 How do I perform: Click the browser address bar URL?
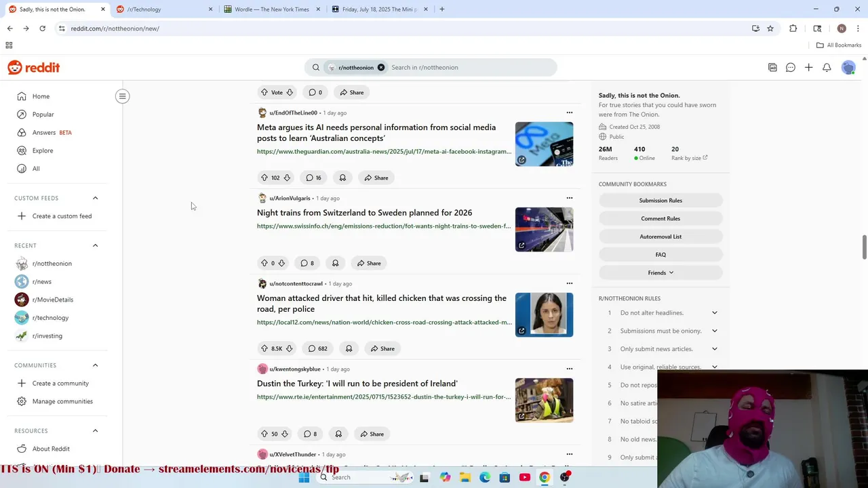[x=115, y=28]
